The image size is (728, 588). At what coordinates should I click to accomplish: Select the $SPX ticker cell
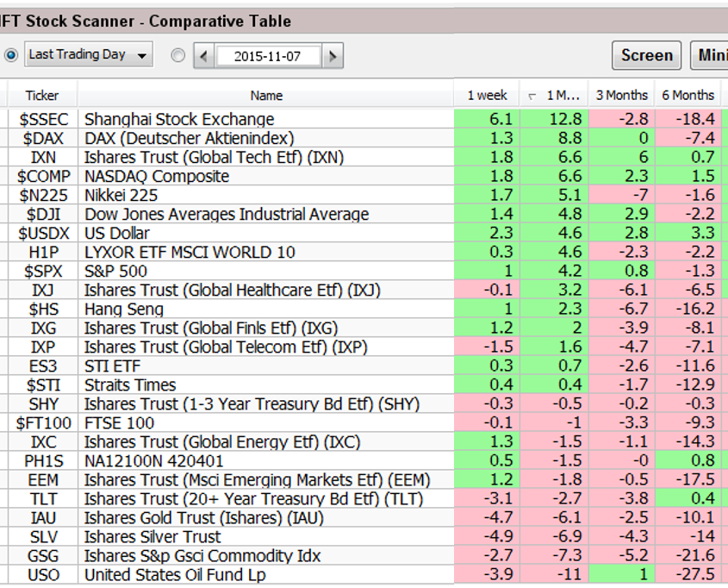[x=42, y=271]
